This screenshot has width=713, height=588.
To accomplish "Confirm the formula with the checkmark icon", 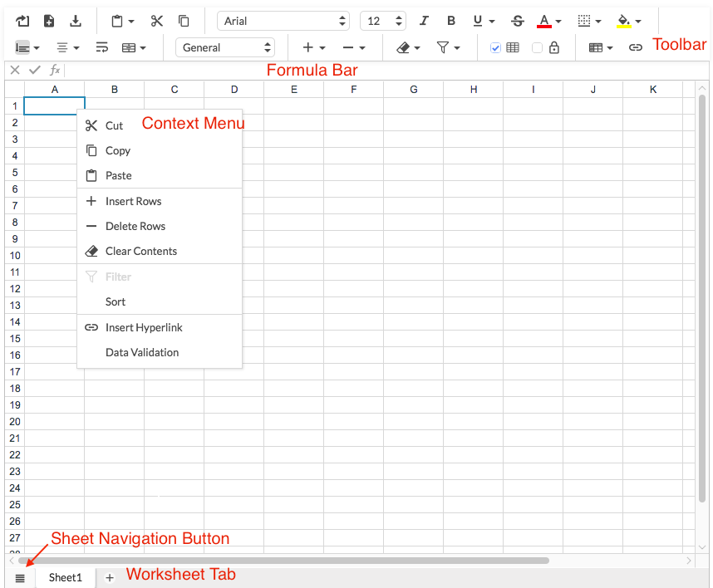I will pyautogui.click(x=35, y=70).
